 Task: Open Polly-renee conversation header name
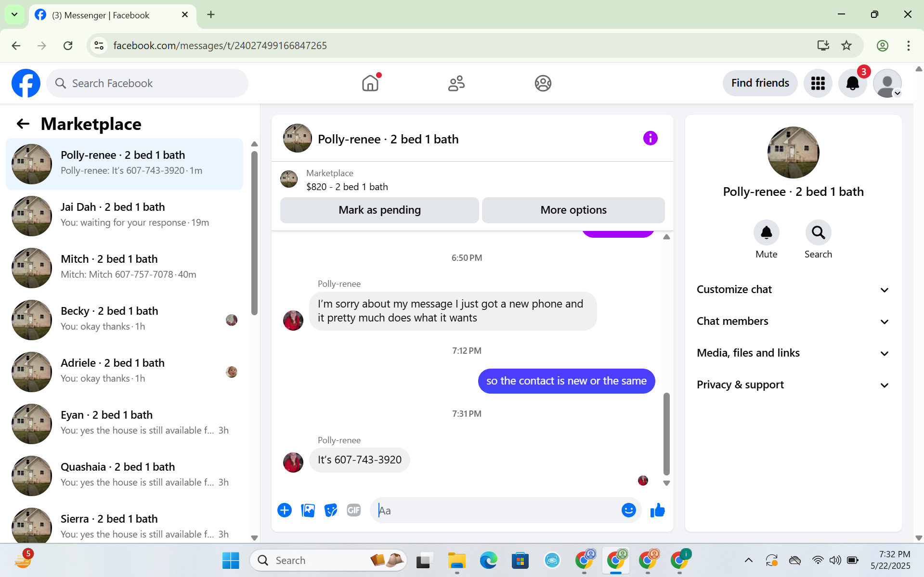pos(388,139)
